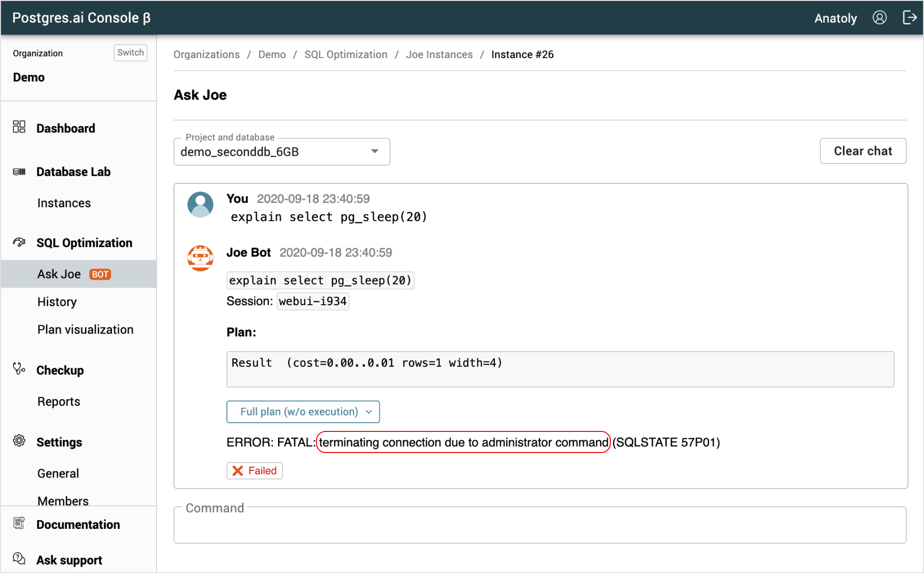The height and width of the screenshot is (573, 924).
Task: Open SQL Optimization section
Action: point(85,243)
